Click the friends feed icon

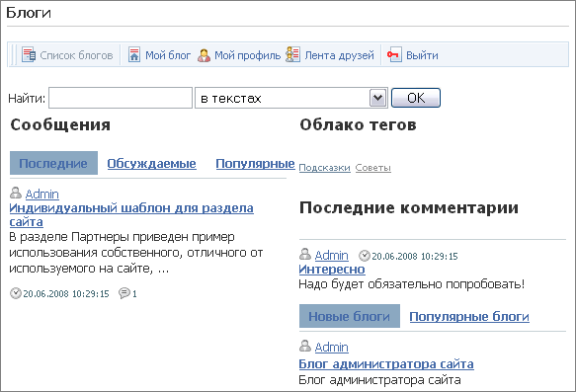[x=292, y=54]
